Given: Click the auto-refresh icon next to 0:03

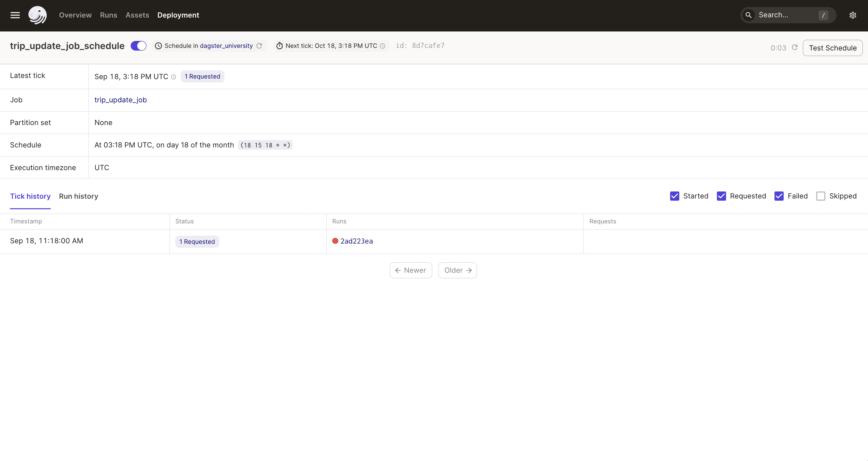Looking at the screenshot, I should tap(795, 47).
